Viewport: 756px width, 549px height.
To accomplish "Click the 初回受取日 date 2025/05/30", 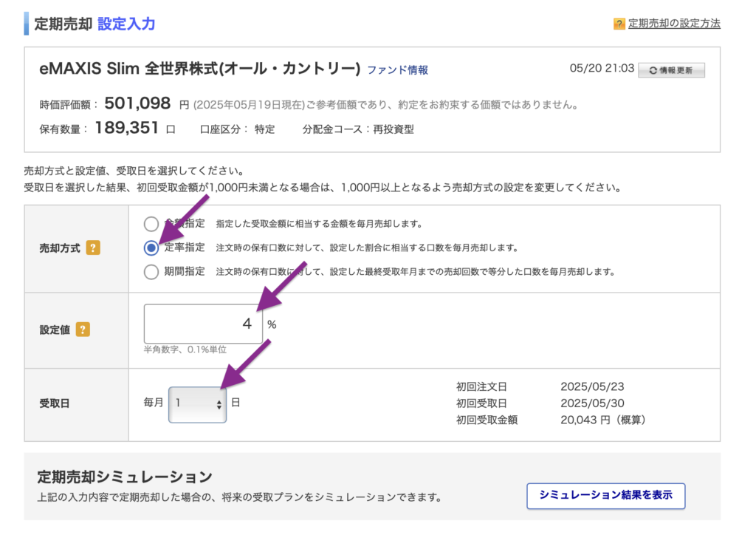I will click(x=592, y=403).
